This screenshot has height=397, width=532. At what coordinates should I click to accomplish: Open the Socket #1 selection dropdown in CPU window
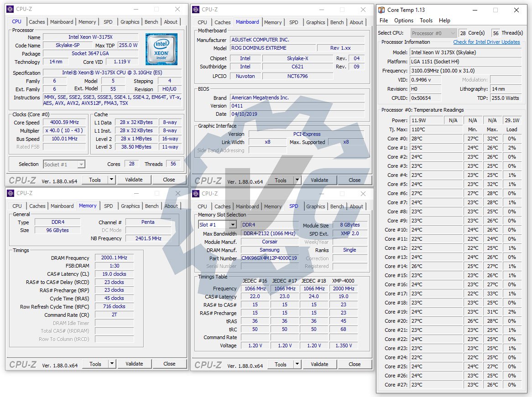pyautogui.click(x=81, y=165)
